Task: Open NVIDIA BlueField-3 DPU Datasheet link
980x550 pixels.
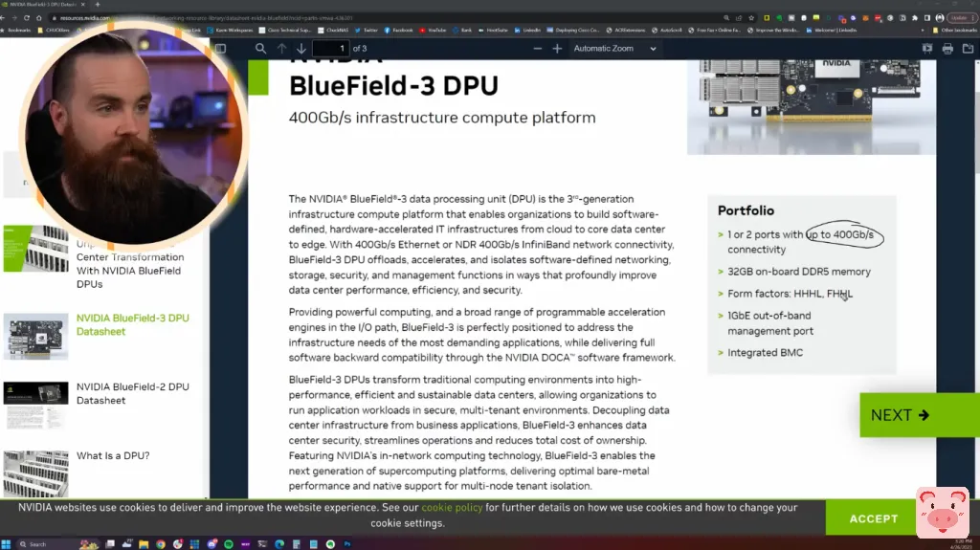Action: [x=132, y=324]
